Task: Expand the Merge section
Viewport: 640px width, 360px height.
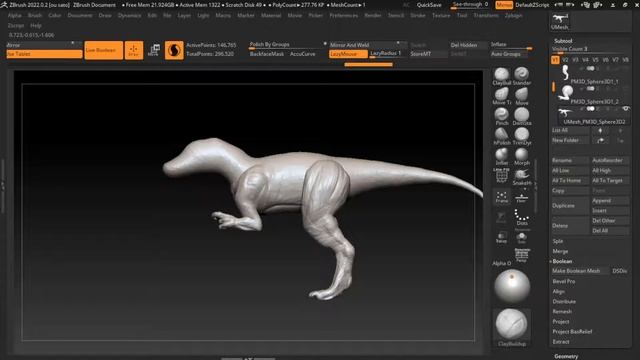Action: (560, 251)
